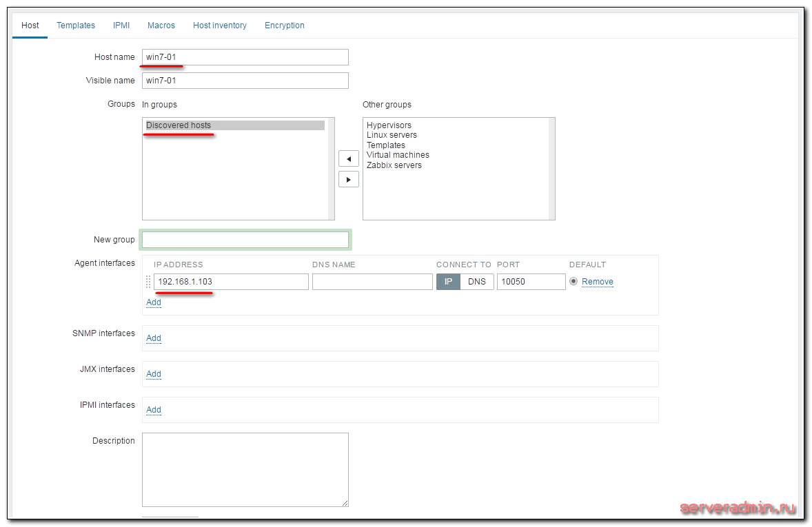Screen dimensions: 812x527
Task: Click the left arrow move-group button
Action: pos(348,158)
